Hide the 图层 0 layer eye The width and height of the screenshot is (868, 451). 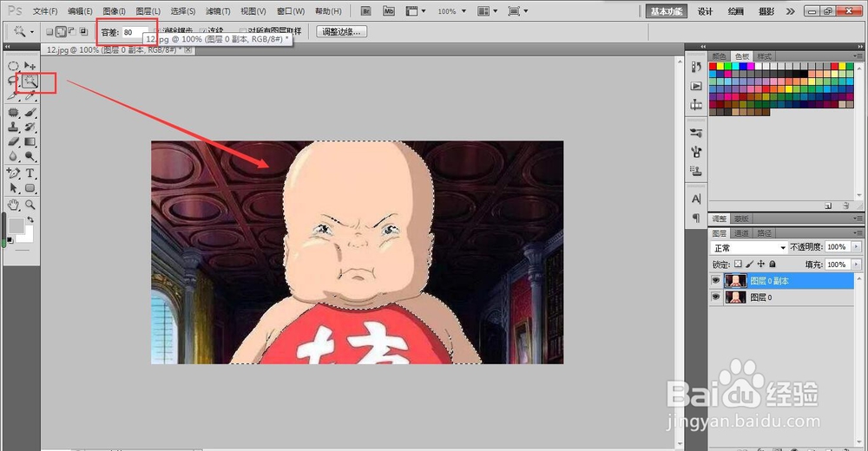pos(716,297)
